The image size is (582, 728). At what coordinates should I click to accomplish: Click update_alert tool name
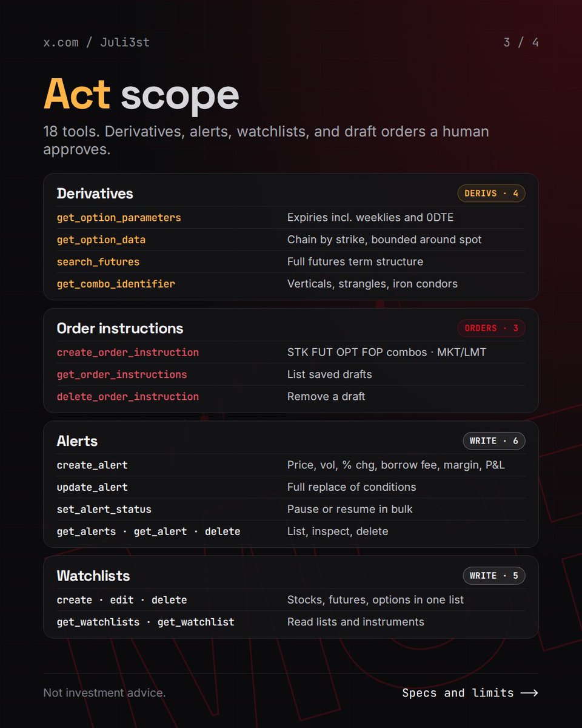click(92, 487)
